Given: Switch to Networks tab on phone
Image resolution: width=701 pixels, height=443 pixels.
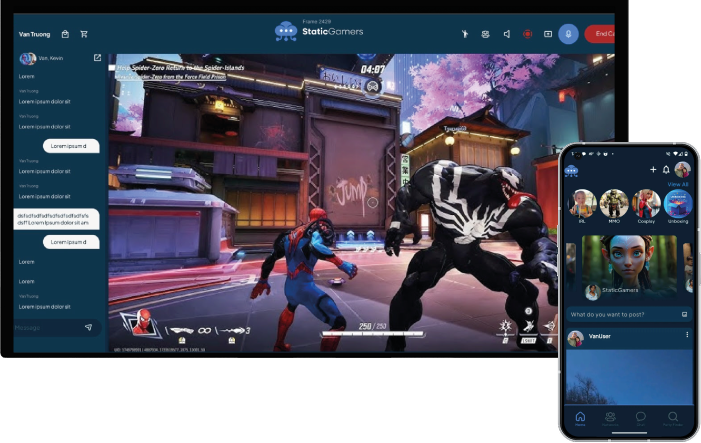Looking at the screenshot, I should [x=610, y=418].
